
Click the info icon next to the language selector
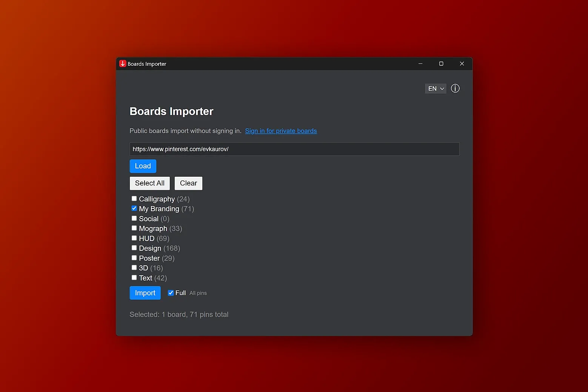(x=455, y=88)
